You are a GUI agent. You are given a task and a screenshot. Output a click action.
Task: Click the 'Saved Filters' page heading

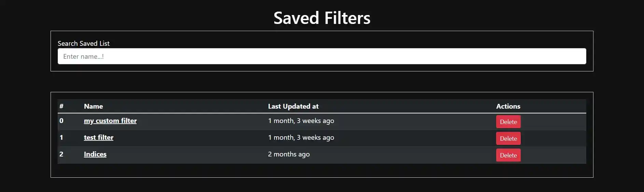322,18
